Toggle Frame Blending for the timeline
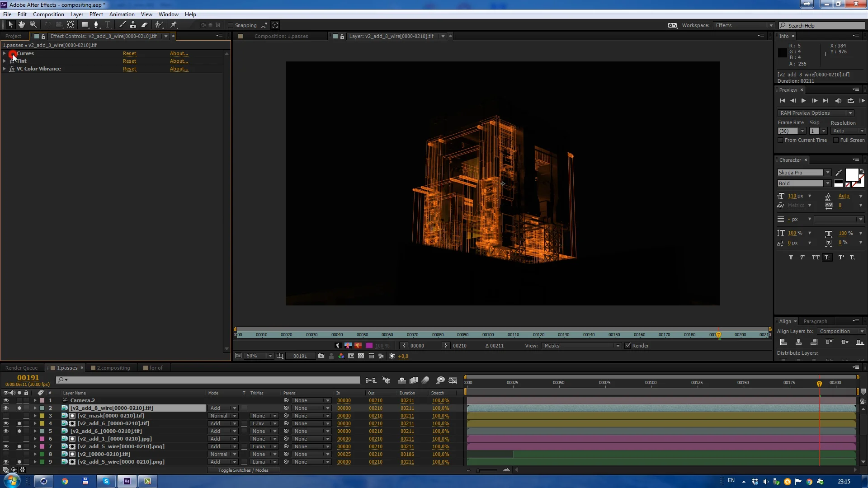 (414, 380)
